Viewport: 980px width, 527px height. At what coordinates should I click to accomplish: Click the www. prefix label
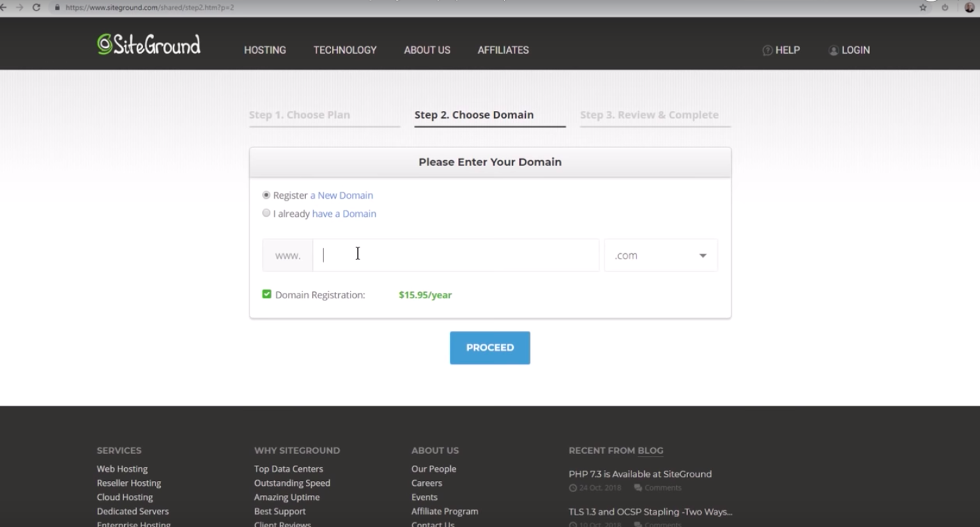(288, 255)
